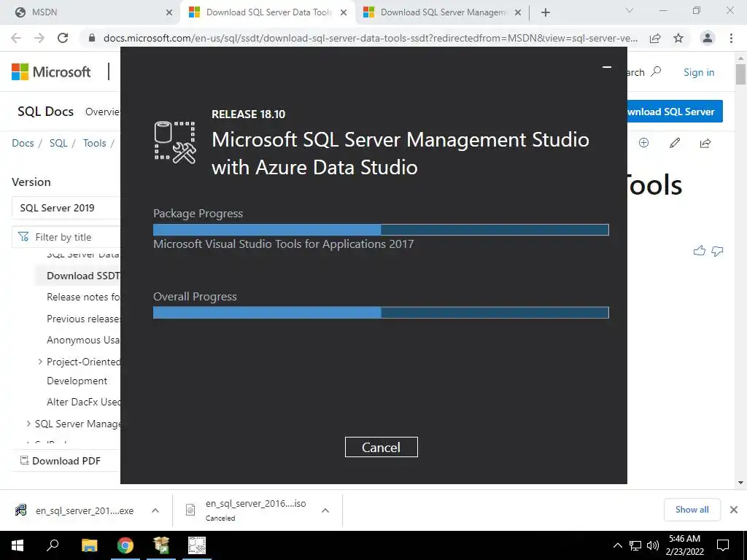Open the notification center

tap(723, 545)
